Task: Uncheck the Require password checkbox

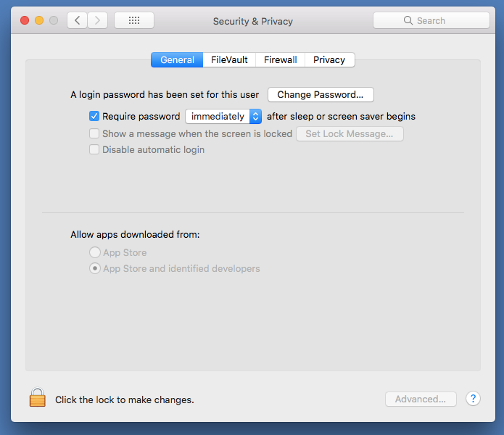Action: click(x=94, y=116)
